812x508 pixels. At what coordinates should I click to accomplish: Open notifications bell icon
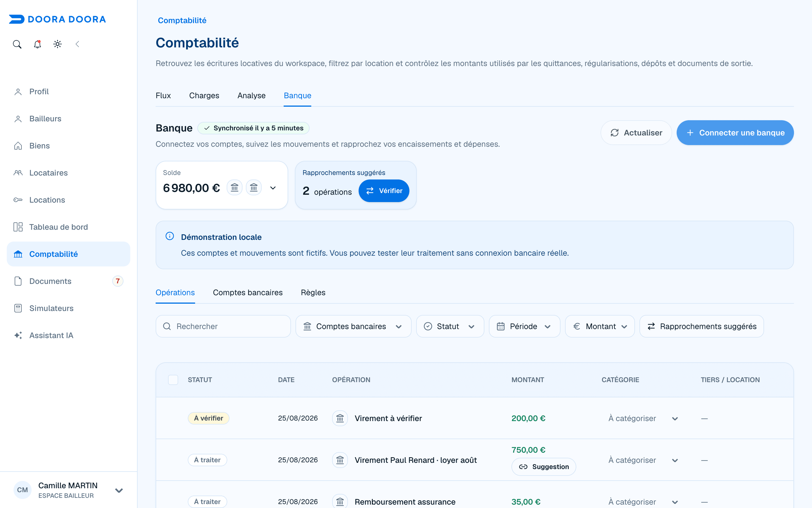(x=37, y=44)
